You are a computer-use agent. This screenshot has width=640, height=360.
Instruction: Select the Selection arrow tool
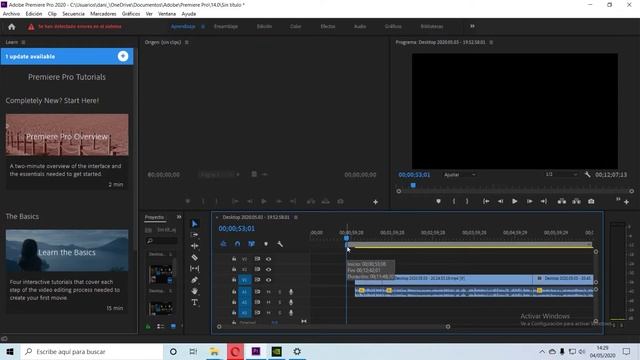point(195,224)
